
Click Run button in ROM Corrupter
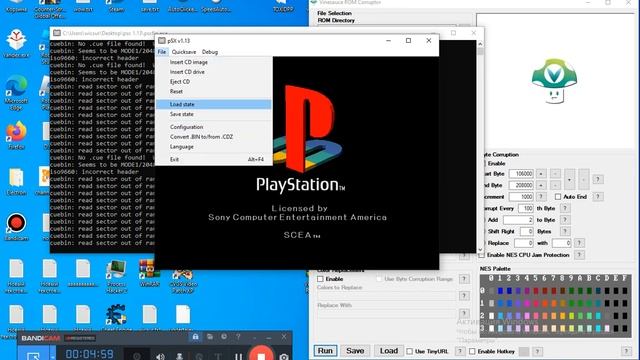pyautogui.click(x=325, y=351)
